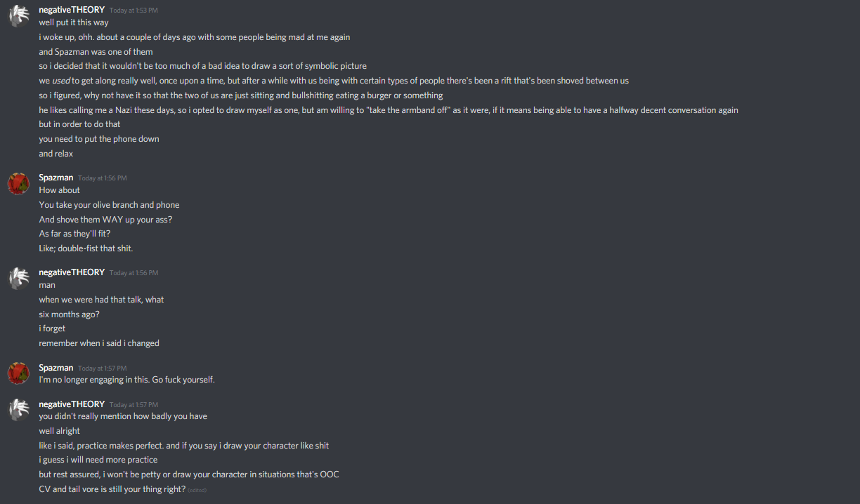Click the Spazman username above "I'm no longer engaging"
The image size is (860, 504).
coord(56,368)
